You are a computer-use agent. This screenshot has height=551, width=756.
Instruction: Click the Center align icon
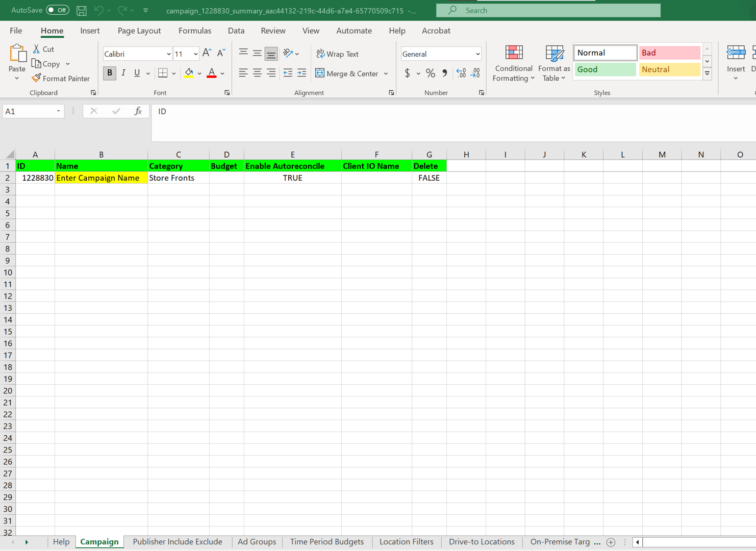point(257,73)
